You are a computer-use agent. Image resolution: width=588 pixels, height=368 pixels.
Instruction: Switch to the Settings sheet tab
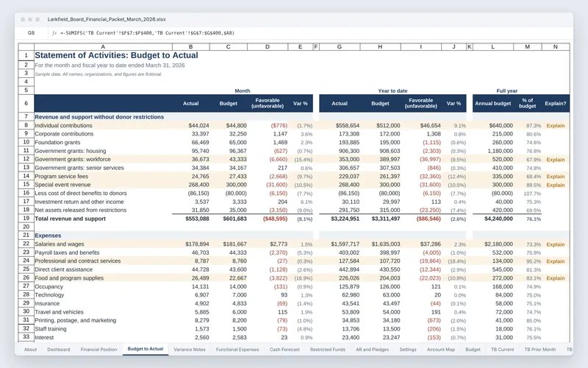coord(408,349)
